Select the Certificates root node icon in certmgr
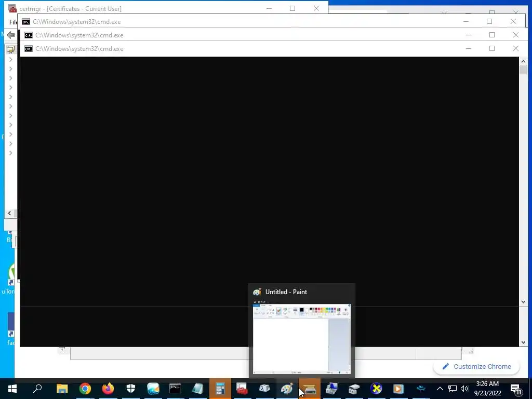This screenshot has width=532, height=399. pyautogui.click(x=10, y=50)
